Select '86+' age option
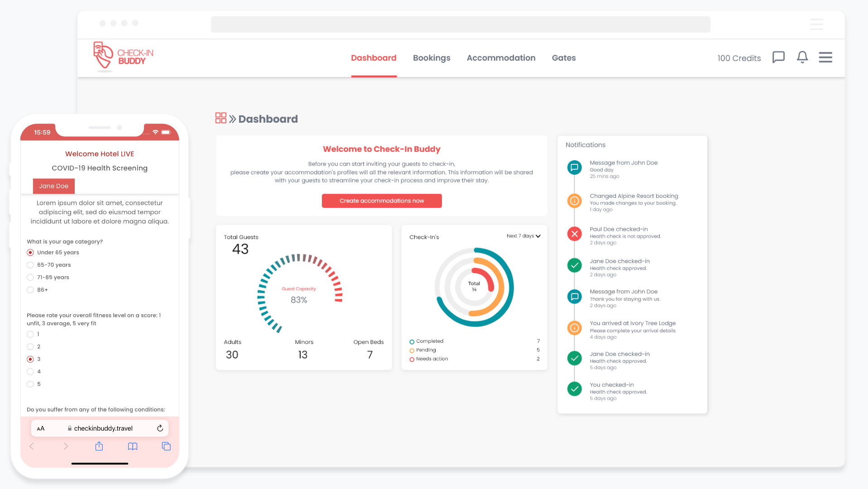The image size is (868, 489). pyautogui.click(x=30, y=290)
